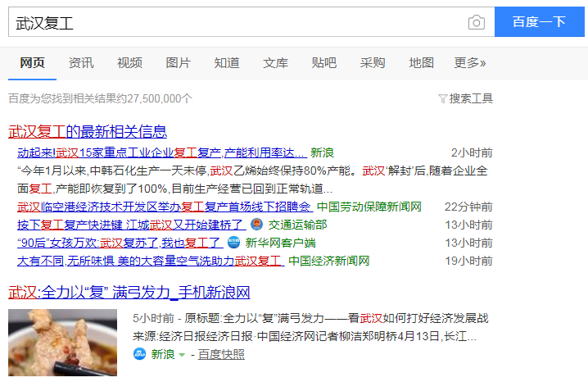Switch to the 地图 tab

coord(422,62)
